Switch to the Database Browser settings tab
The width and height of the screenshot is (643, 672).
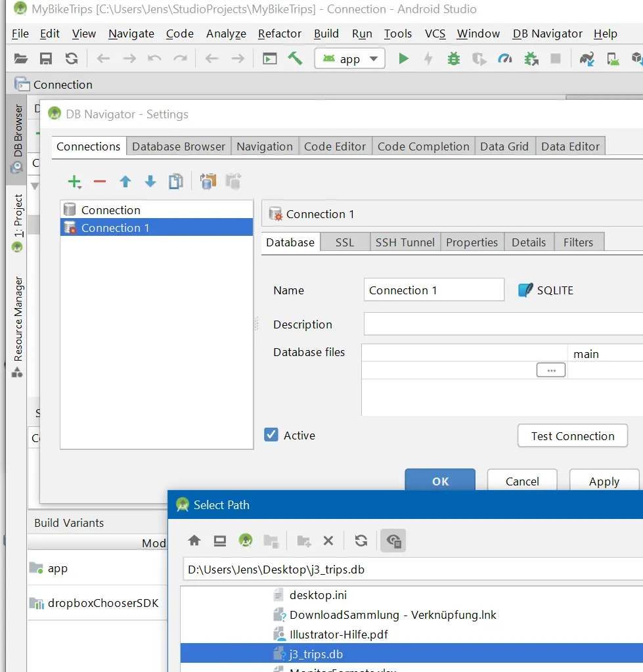(178, 146)
